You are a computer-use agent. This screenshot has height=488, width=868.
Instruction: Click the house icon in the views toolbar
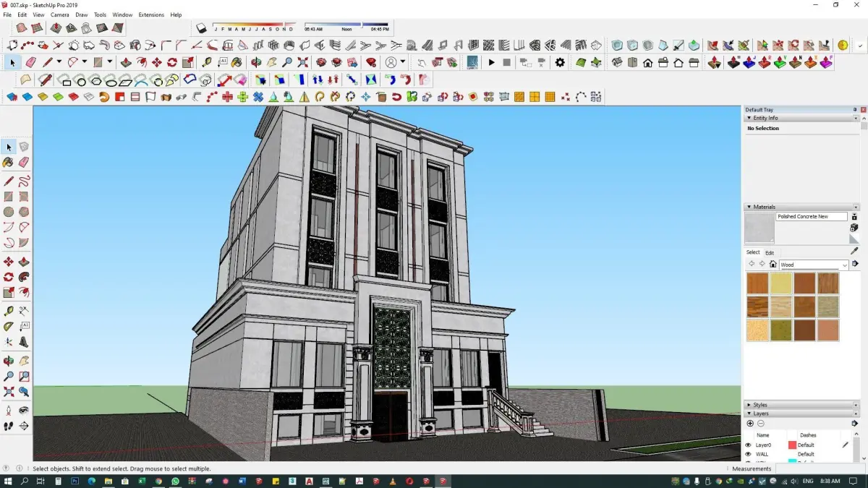[x=647, y=63]
